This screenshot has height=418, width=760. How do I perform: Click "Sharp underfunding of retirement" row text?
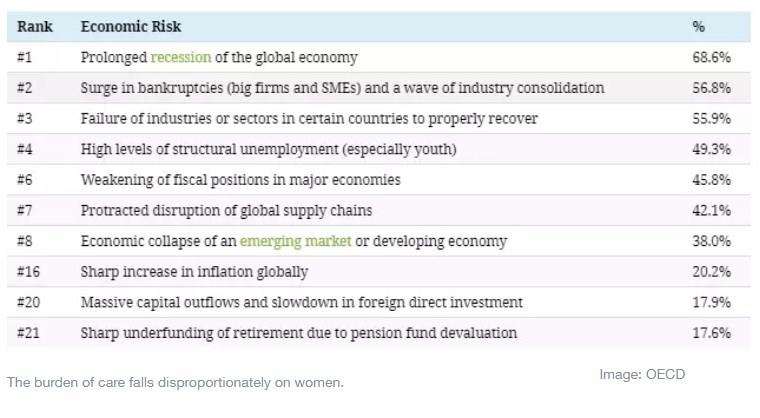click(x=298, y=333)
